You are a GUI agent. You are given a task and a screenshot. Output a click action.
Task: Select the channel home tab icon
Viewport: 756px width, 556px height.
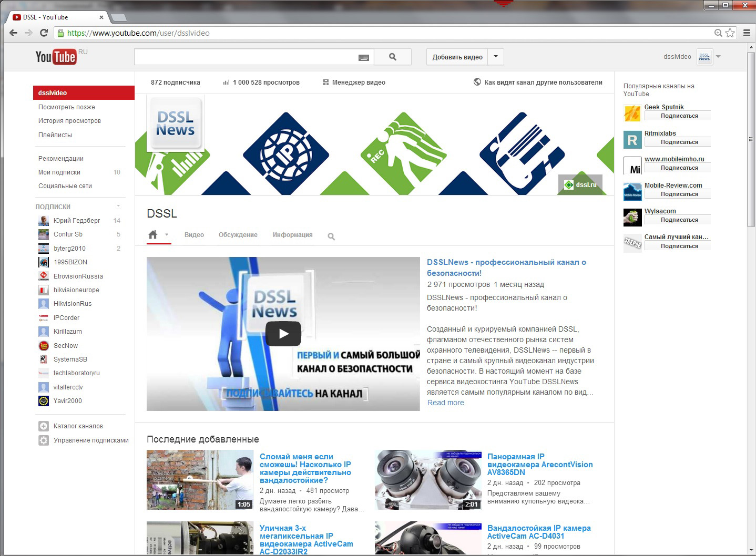click(x=153, y=235)
